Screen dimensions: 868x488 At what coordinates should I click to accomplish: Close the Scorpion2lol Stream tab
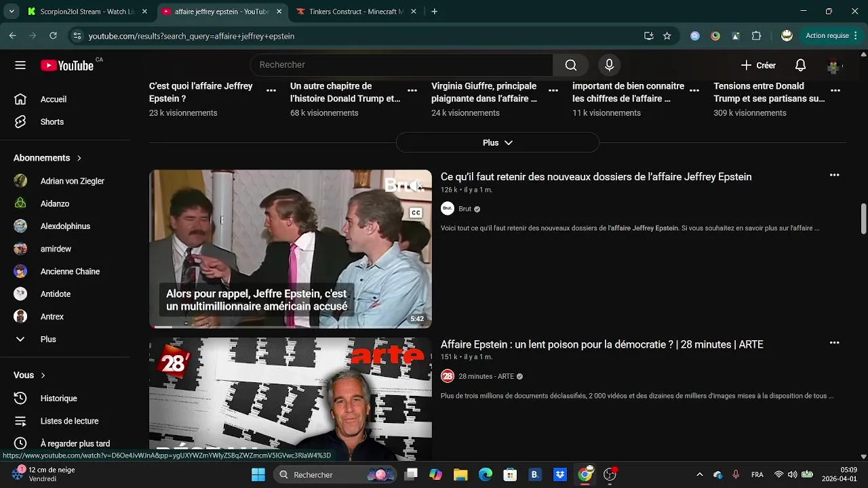point(144,12)
